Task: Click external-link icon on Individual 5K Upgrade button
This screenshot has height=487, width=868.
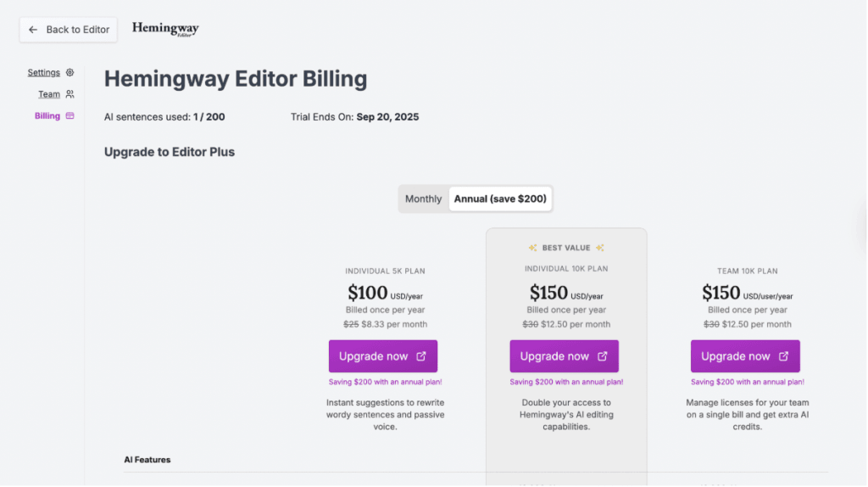Action: [421, 356]
